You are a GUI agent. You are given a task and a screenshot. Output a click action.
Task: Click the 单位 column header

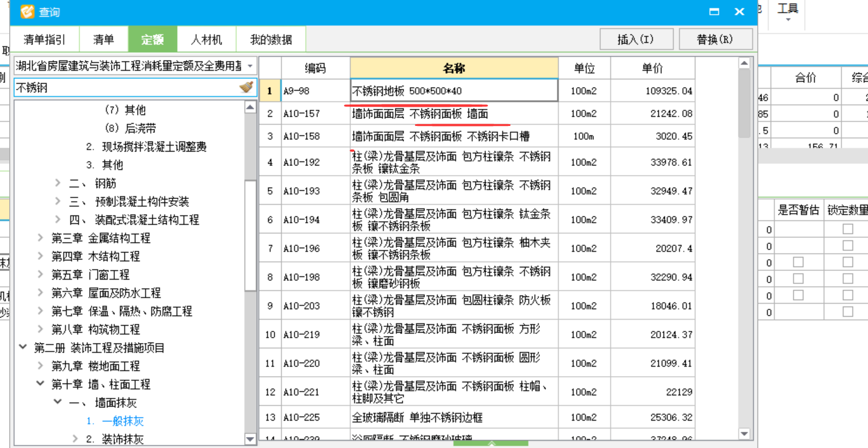click(584, 68)
